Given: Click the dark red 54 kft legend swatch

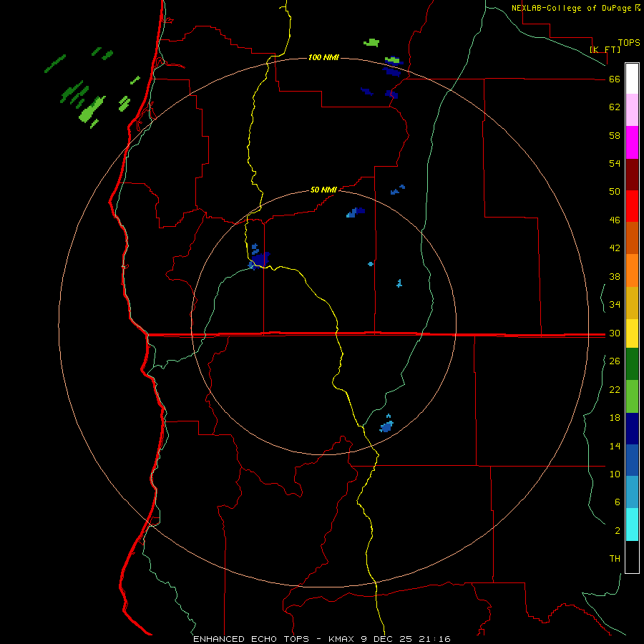Looking at the screenshot, I should click(x=632, y=174).
